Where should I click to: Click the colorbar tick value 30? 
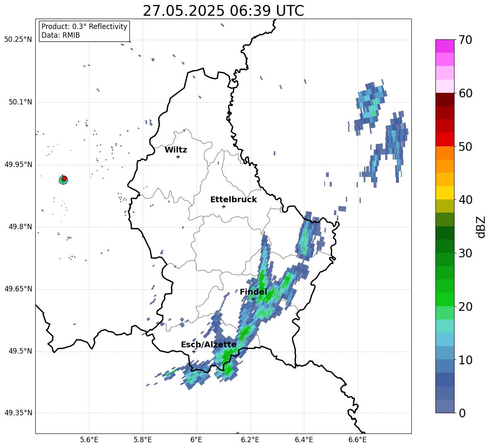(x=465, y=253)
